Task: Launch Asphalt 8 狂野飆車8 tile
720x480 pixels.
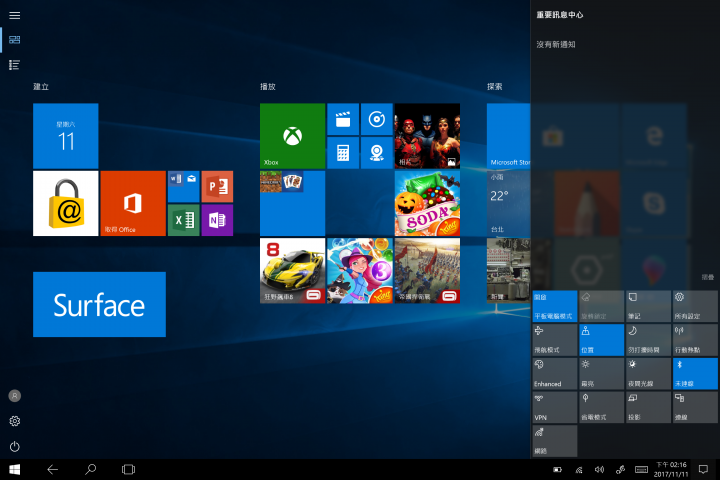Action: (x=292, y=271)
